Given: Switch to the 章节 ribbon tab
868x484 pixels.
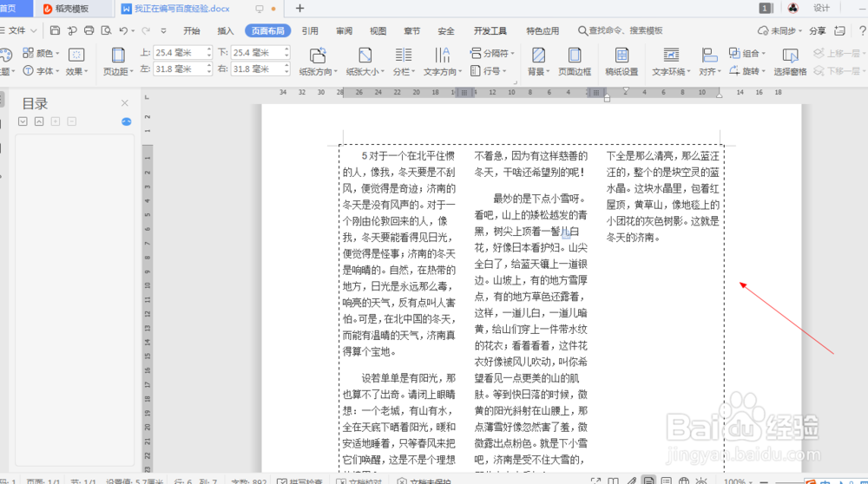Looking at the screenshot, I should pyautogui.click(x=411, y=30).
